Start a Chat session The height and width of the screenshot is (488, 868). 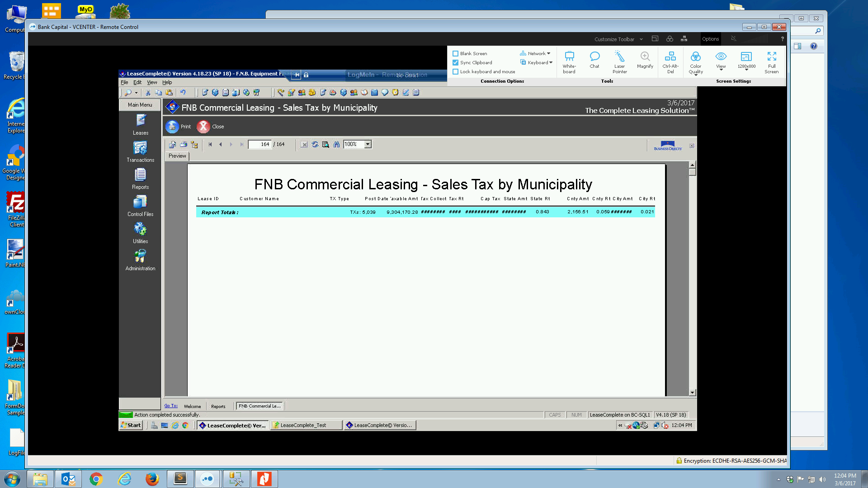coord(594,60)
